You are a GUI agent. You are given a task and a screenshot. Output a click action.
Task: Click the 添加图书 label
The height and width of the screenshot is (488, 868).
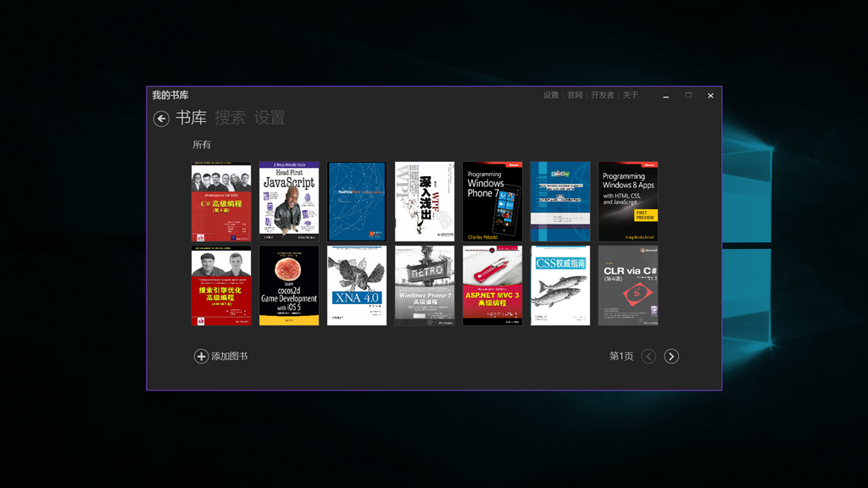[230, 357]
